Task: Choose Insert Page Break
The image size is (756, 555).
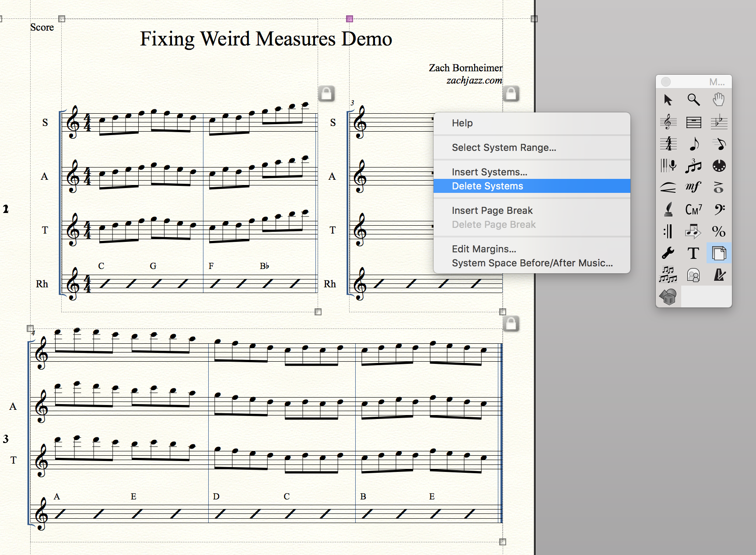Action: (x=492, y=211)
